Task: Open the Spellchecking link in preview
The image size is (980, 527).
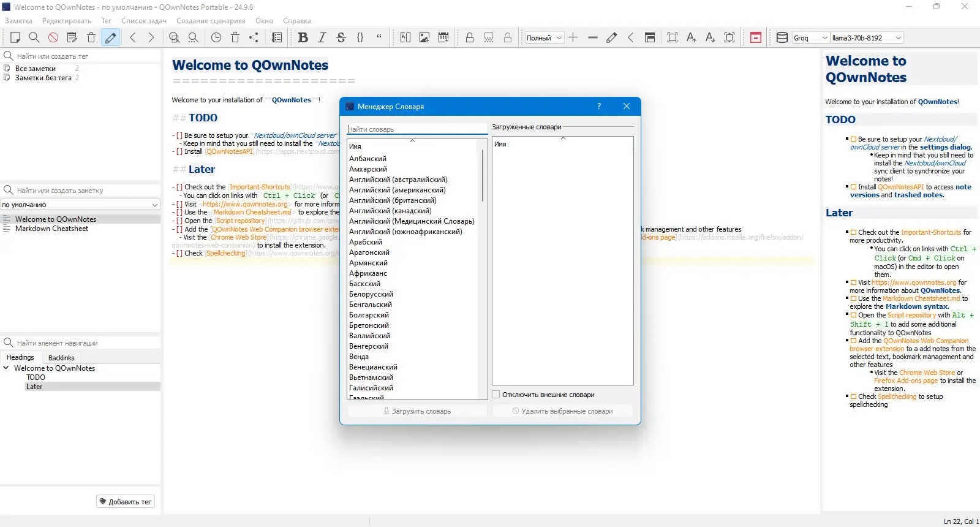Action: 897,396
